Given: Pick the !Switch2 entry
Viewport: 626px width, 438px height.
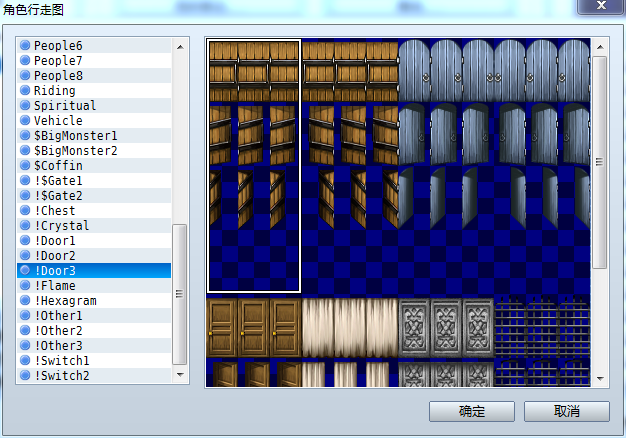Looking at the screenshot, I should 94,376.
